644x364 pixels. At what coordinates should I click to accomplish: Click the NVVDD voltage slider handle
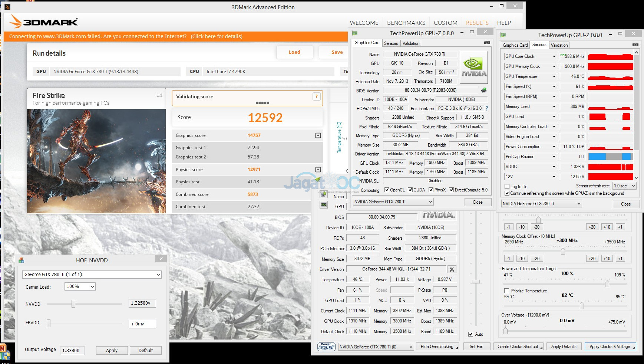pyautogui.click(x=73, y=304)
